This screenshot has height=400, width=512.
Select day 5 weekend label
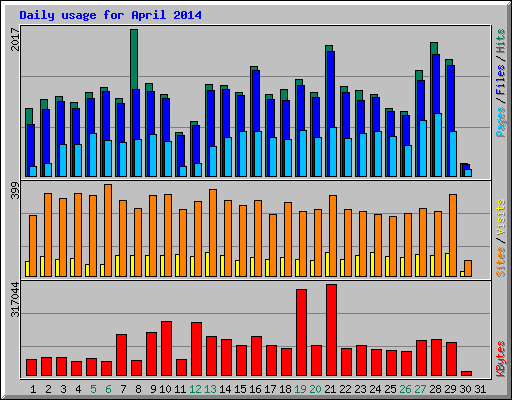pos(93,389)
